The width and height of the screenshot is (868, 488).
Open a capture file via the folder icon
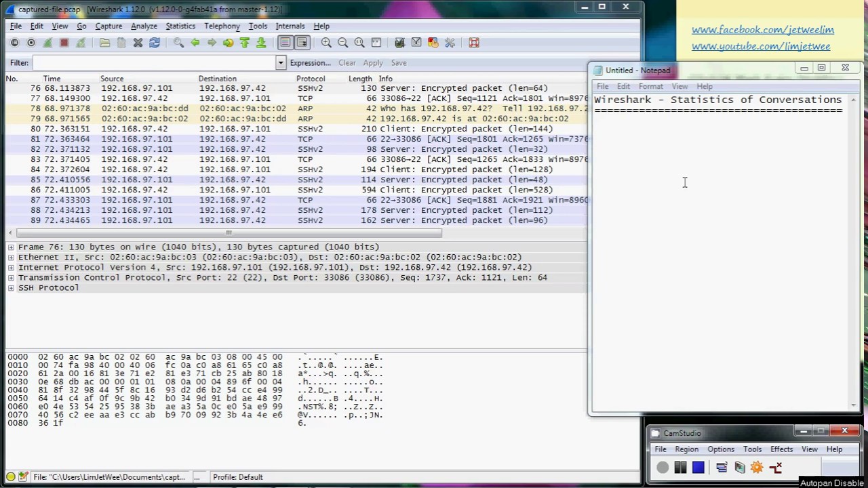pos(104,43)
